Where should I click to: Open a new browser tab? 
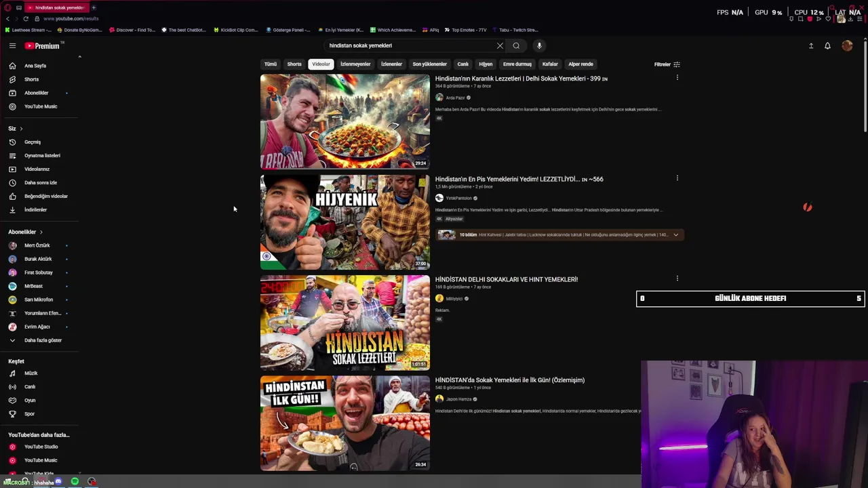coord(94,7)
